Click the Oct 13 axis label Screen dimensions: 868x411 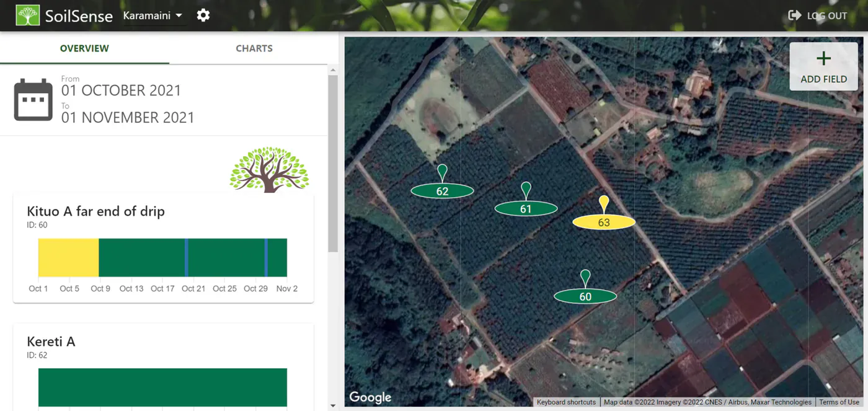click(x=131, y=289)
